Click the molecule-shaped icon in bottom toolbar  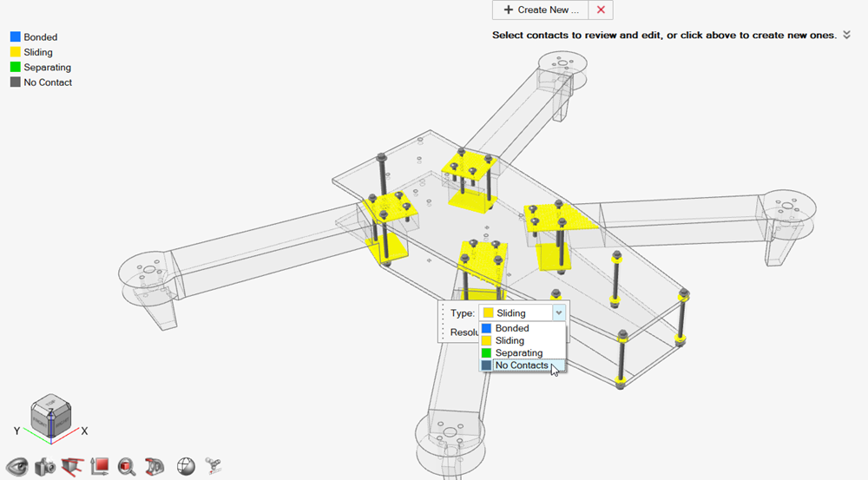point(214,466)
